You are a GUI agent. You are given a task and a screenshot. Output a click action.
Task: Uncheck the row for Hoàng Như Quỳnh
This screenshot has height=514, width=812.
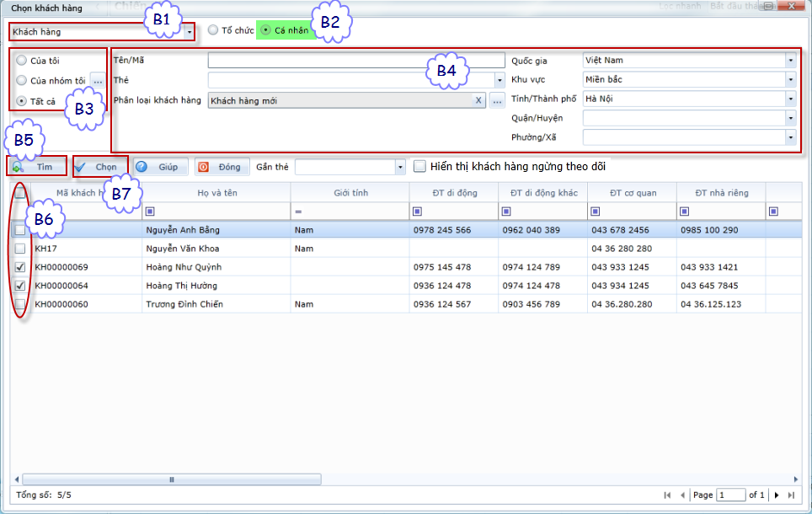[x=20, y=267]
